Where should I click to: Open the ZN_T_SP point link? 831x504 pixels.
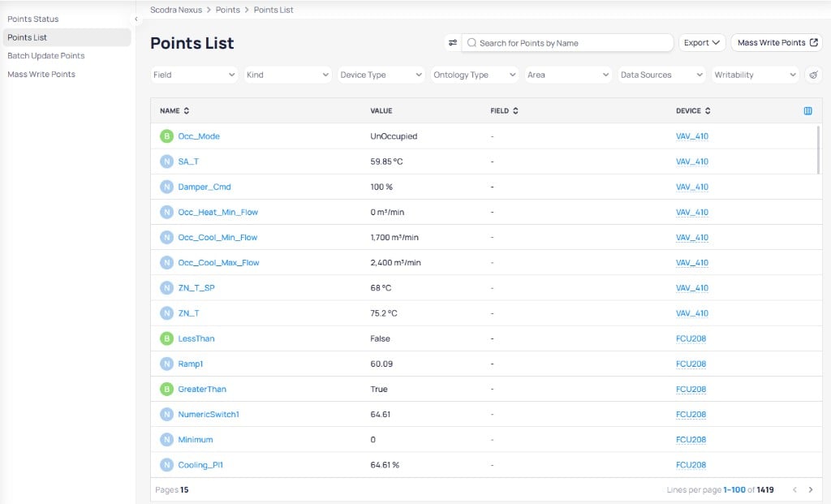[x=196, y=288]
